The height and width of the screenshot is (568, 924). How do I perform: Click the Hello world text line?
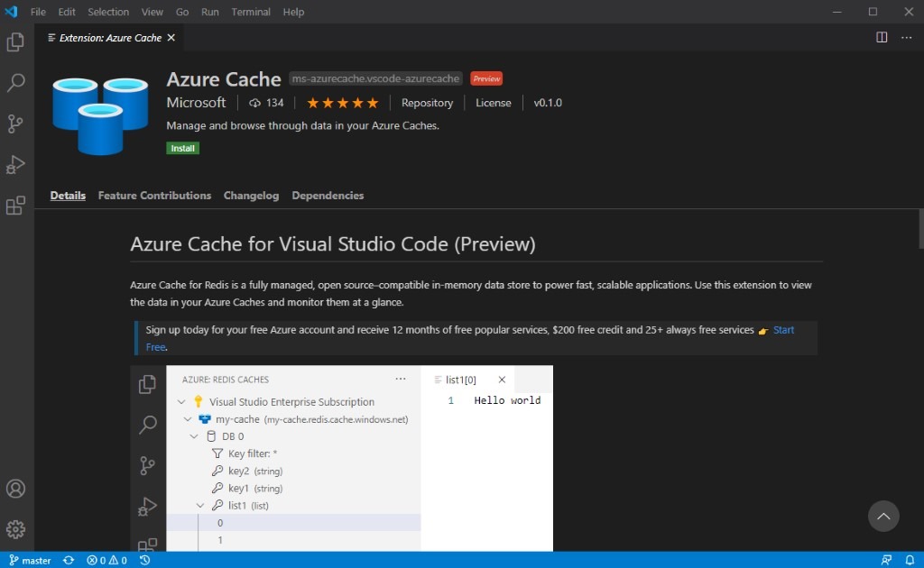point(507,400)
